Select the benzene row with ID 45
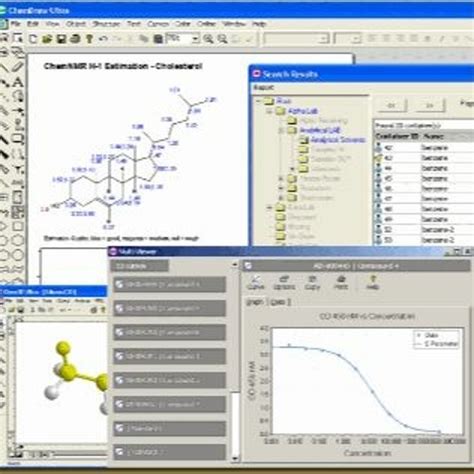The image size is (474, 474). (x=424, y=179)
